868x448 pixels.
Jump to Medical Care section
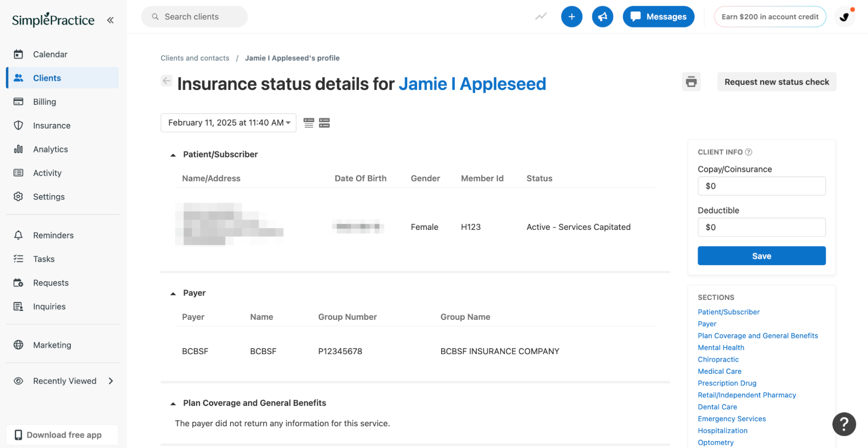click(x=719, y=372)
